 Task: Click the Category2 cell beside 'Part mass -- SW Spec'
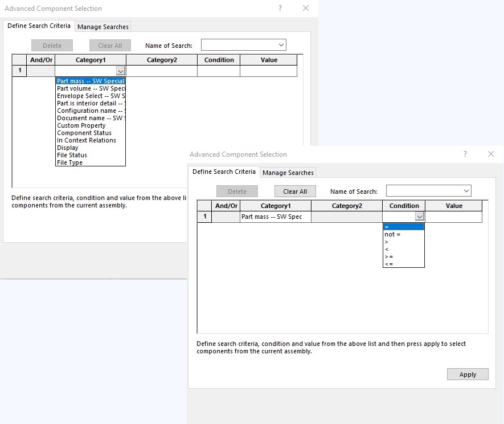tap(346, 217)
